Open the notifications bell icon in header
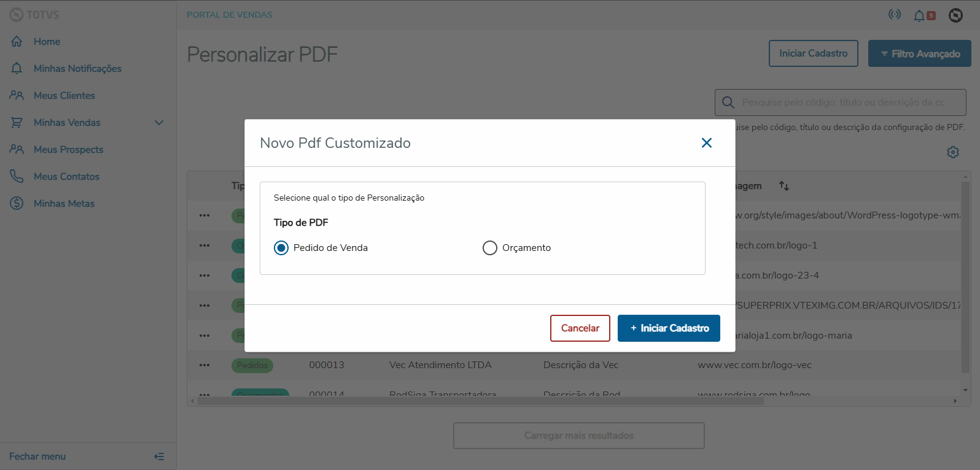Screen dimensions: 980x470 click(919, 15)
